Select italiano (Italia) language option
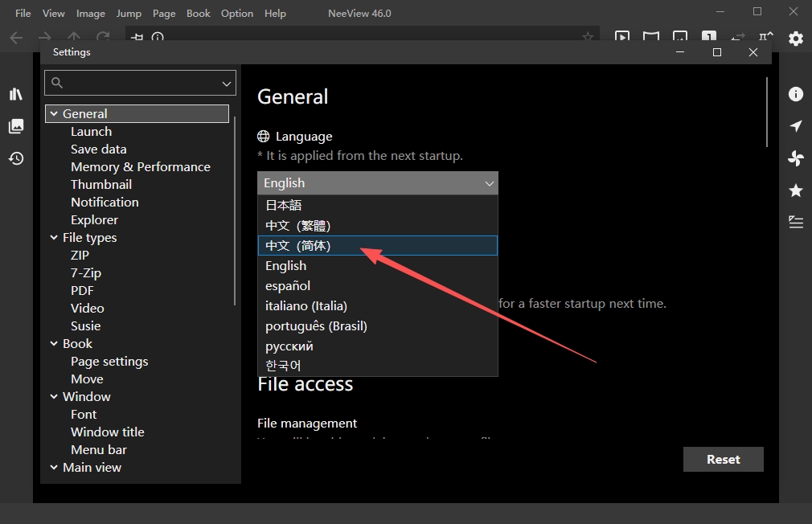This screenshot has width=812, height=524. (378, 306)
